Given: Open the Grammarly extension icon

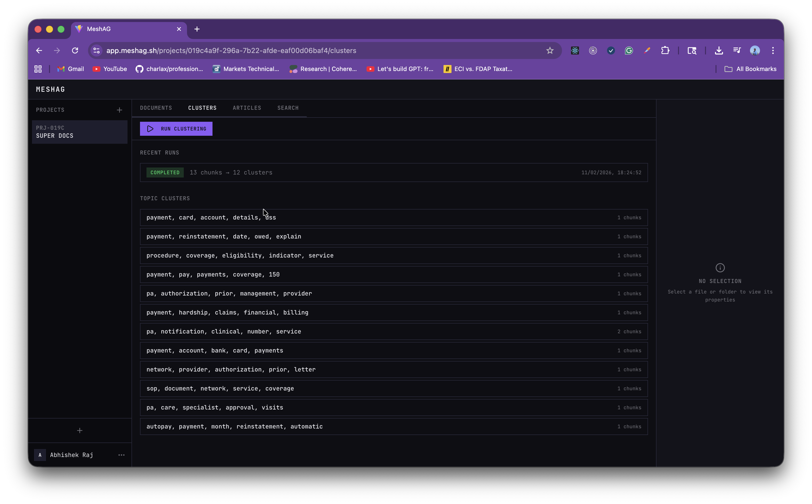Looking at the screenshot, I should click(629, 51).
